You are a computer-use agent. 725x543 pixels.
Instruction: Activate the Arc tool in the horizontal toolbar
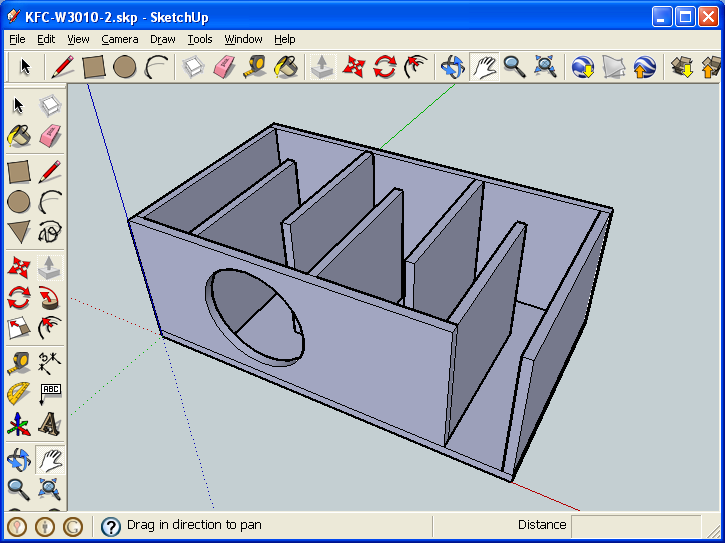point(156,67)
